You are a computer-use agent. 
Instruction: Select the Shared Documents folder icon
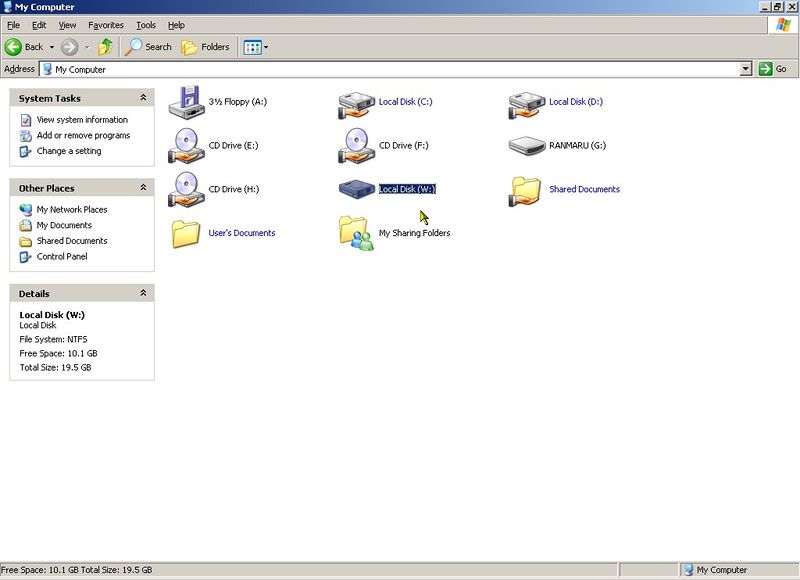point(525,191)
